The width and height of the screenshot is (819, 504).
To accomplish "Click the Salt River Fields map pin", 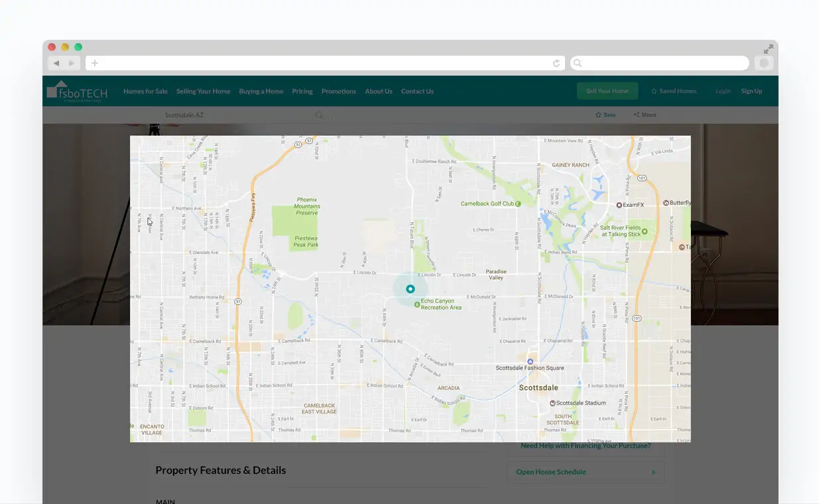I will point(645,231).
